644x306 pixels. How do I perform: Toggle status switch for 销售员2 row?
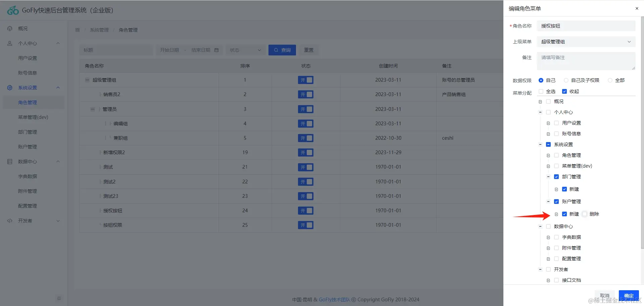coord(306,94)
